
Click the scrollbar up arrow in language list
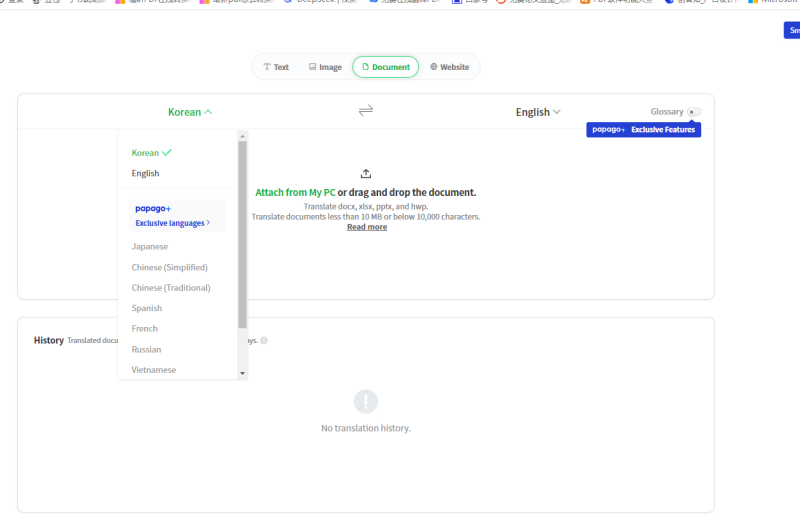[242, 136]
